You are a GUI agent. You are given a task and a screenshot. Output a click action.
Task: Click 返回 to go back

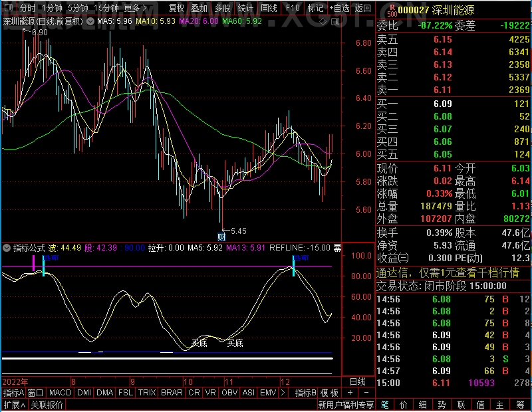(362, 8)
